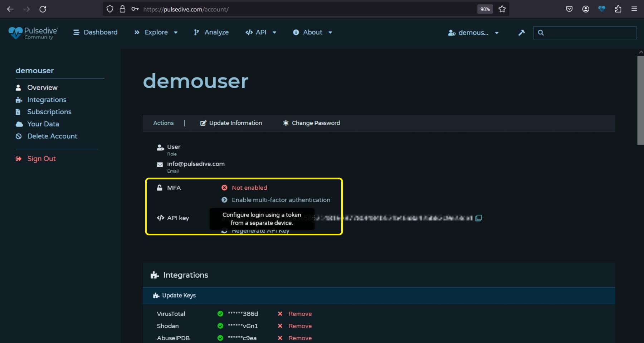The image size is (644, 343).
Task: Click the green check for VirusTotal key
Action: click(220, 314)
